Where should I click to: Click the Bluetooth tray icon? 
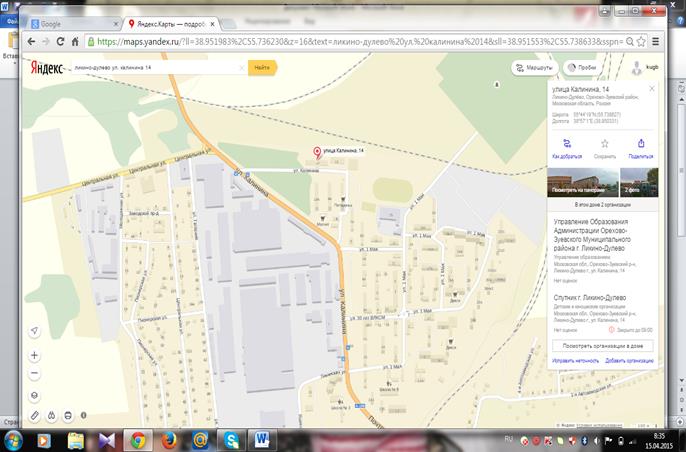585,441
